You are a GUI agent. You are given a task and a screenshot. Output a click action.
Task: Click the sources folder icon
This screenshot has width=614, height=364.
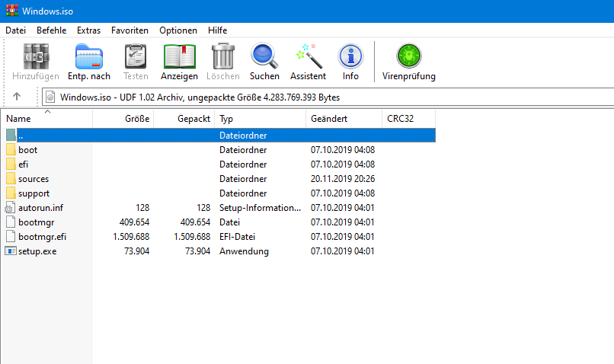(11, 178)
